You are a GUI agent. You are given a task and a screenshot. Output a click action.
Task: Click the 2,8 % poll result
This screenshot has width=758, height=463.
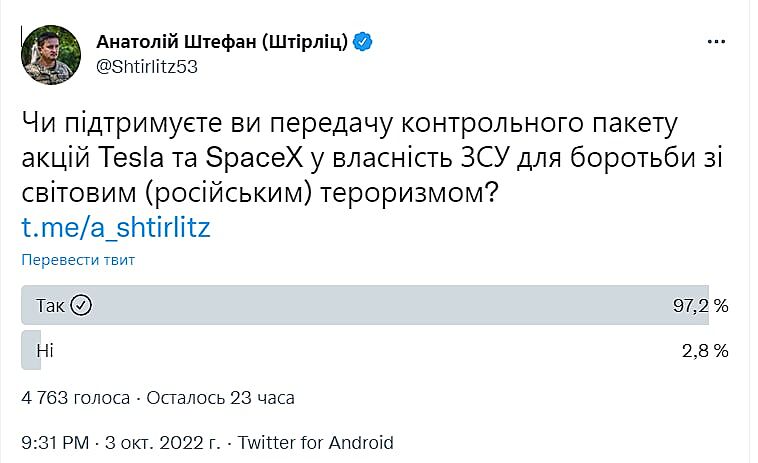pos(706,351)
